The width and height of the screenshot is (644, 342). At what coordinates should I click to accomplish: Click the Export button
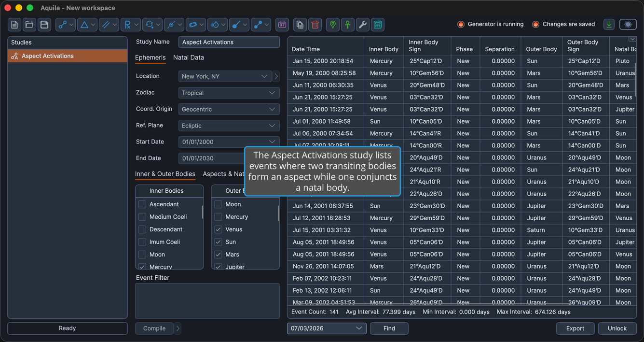click(x=575, y=328)
